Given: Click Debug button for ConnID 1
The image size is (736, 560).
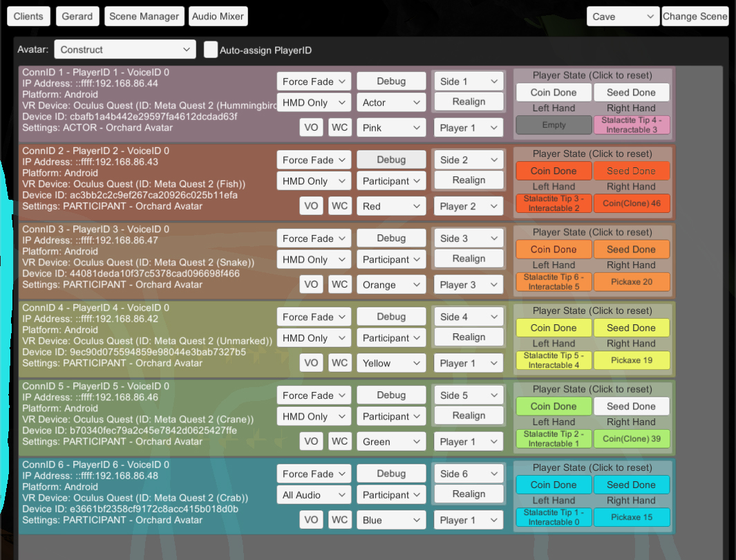Looking at the screenshot, I should coord(391,81).
